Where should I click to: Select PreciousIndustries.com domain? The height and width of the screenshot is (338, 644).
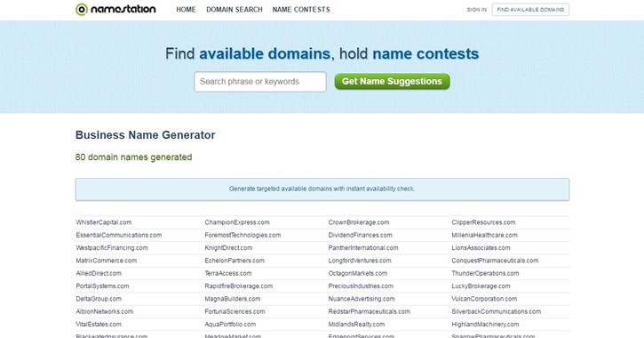pyautogui.click(x=361, y=286)
